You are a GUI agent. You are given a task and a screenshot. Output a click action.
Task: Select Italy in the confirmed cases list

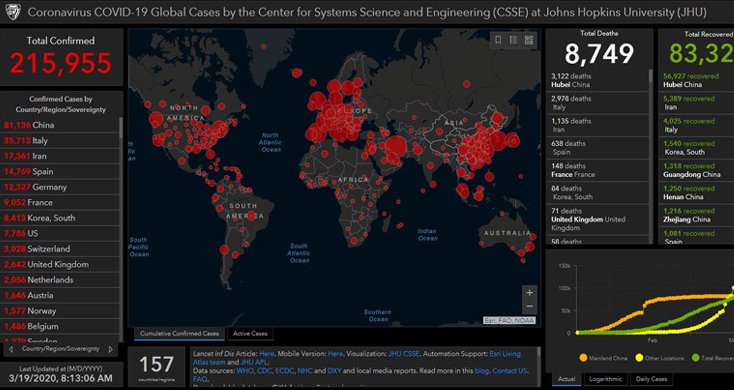60,140
